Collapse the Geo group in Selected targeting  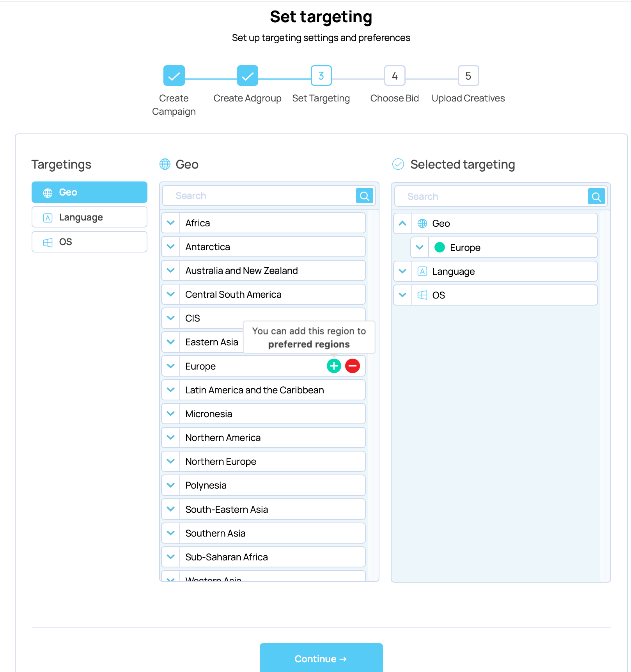403,224
